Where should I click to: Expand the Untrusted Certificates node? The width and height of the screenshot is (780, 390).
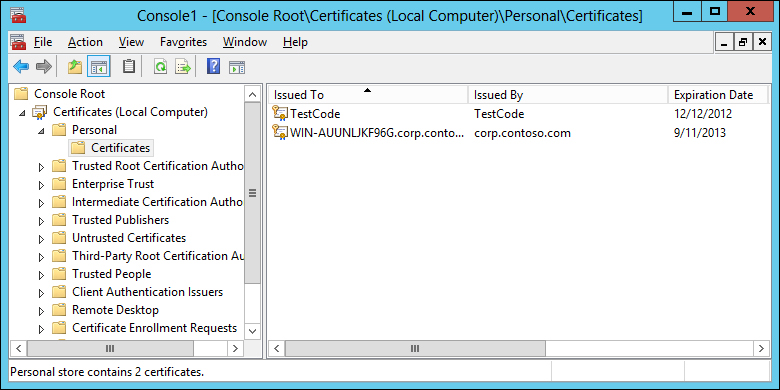41,239
